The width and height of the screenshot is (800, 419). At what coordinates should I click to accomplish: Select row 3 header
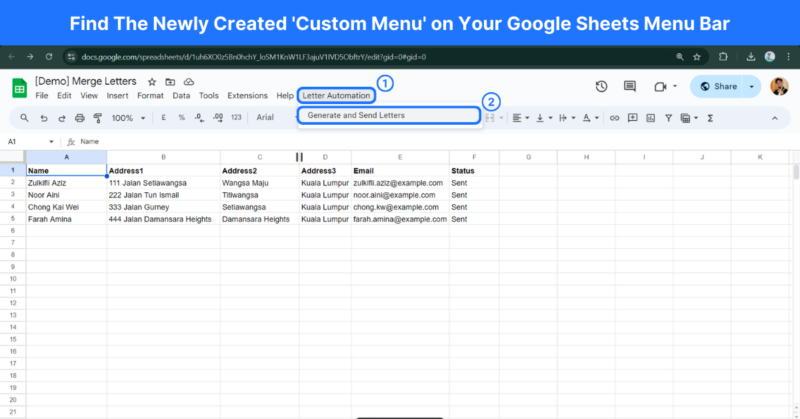click(x=13, y=194)
